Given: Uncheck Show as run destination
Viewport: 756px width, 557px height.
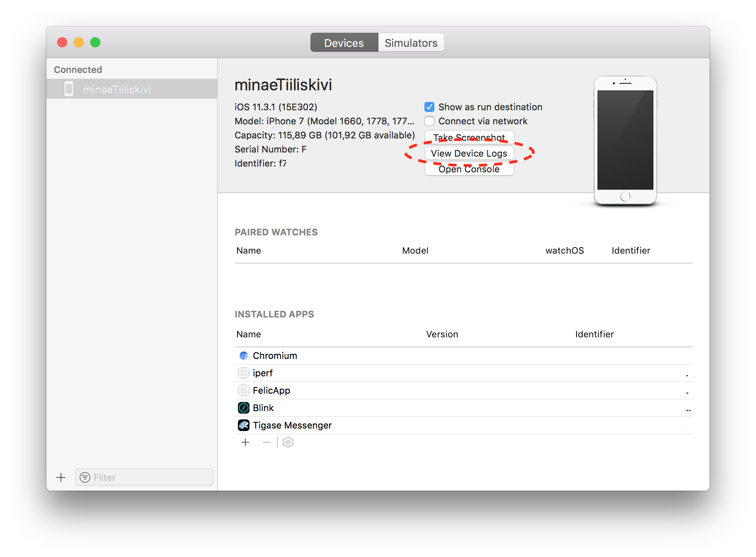Looking at the screenshot, I should coord(429,107).
